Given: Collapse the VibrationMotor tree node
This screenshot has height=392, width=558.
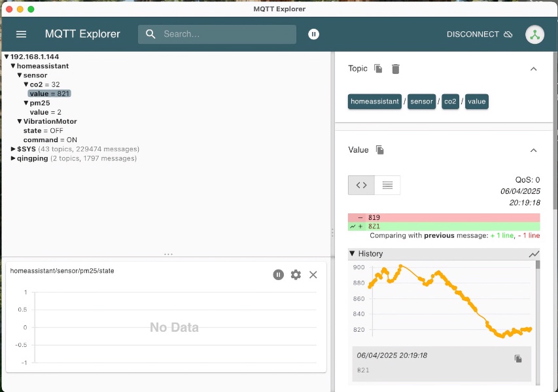Looking at the screenshot, I should [20, 122].
